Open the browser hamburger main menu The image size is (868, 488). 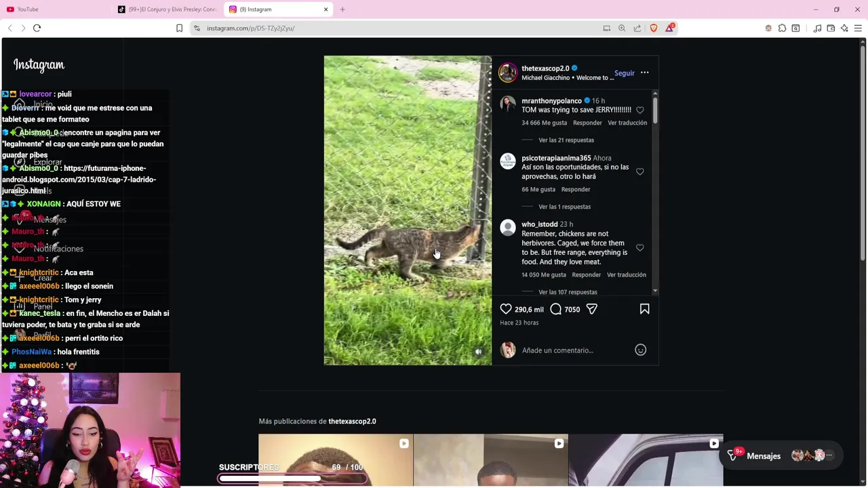click(x=858, y=28)
